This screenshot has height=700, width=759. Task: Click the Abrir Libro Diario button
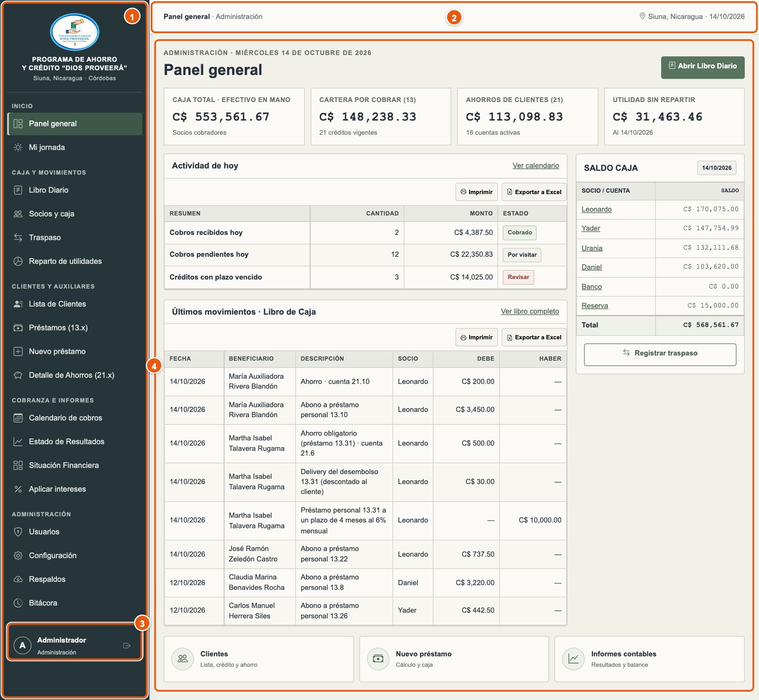point(703,67)
